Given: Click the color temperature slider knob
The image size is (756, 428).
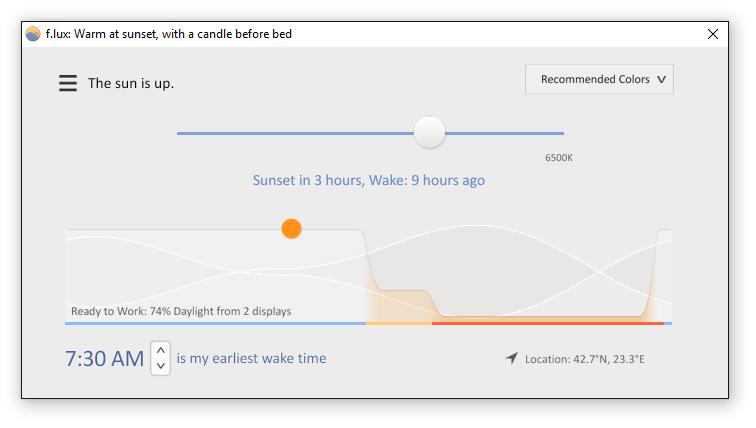Looking at the screenshot, I should tap(430, 132).
